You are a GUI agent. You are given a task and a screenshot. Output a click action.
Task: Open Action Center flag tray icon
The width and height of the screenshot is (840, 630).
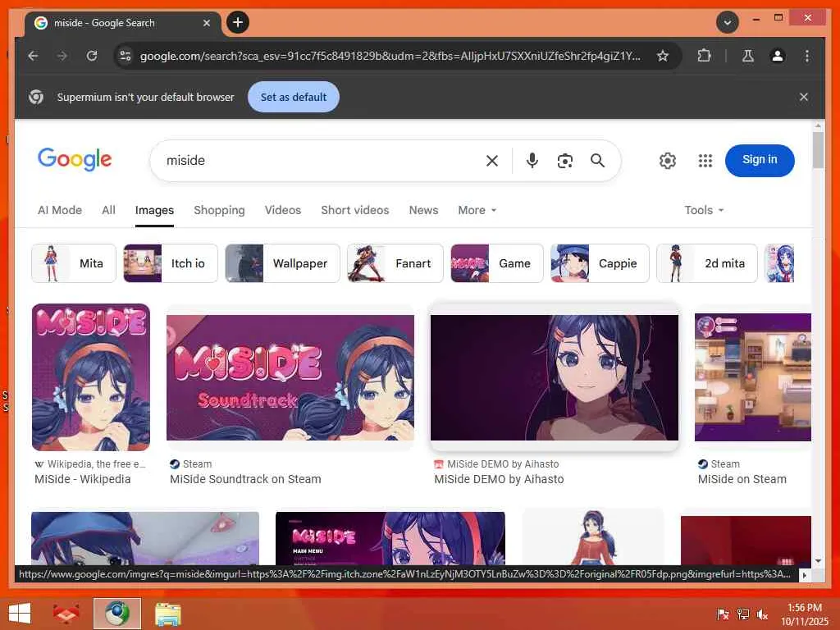point(723,614)
